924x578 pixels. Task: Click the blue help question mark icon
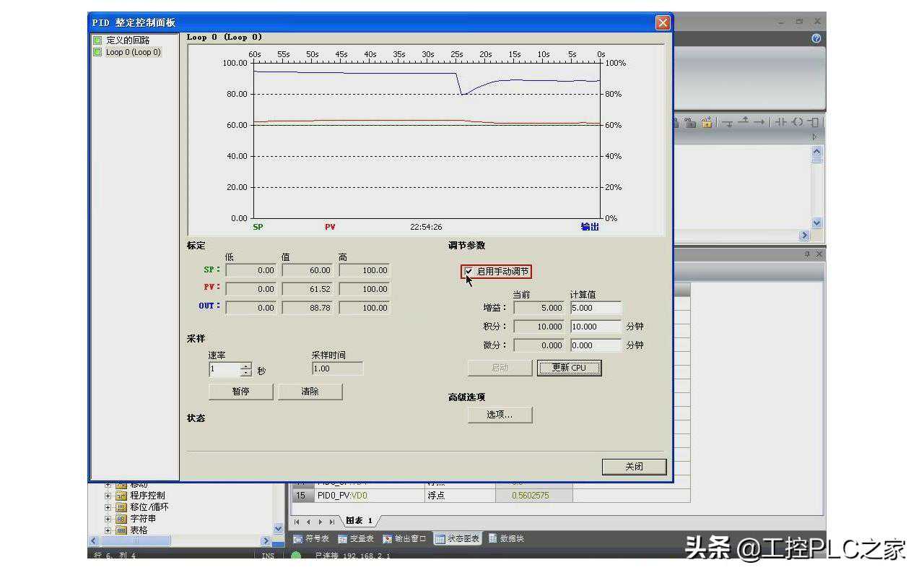[816, 38]
